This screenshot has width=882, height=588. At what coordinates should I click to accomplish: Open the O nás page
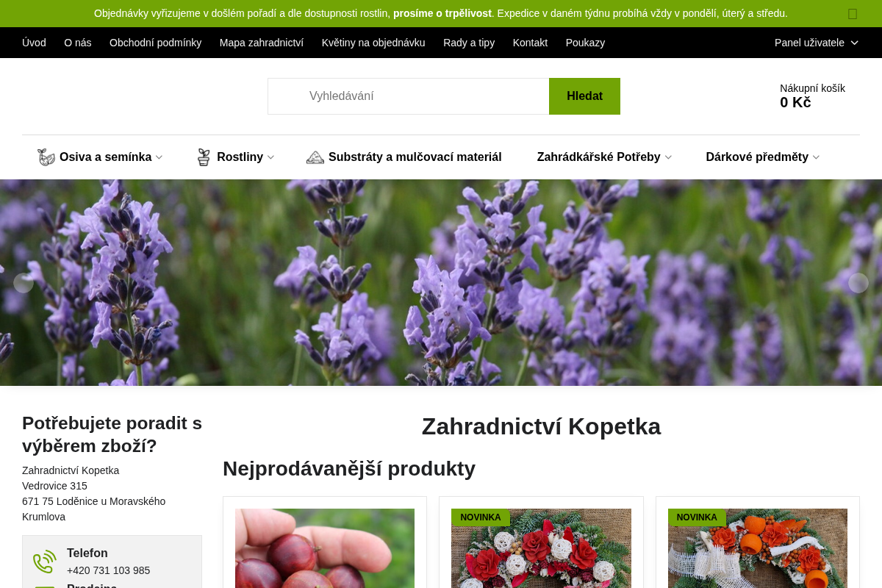coord(78,43)
